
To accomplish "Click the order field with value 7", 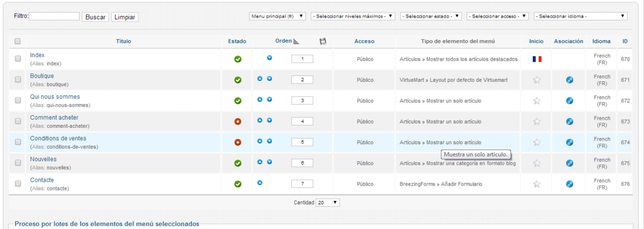I will tap(302, 184).
